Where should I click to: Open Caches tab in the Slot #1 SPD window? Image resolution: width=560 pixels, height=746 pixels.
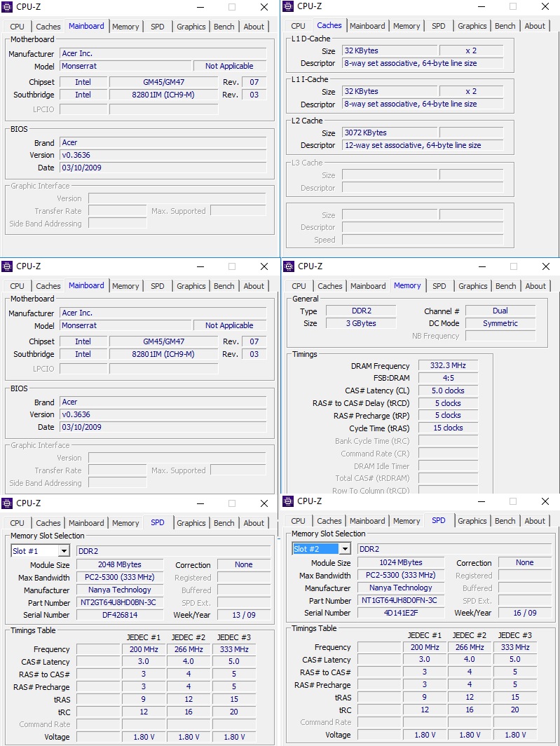[x=48, y=523]
